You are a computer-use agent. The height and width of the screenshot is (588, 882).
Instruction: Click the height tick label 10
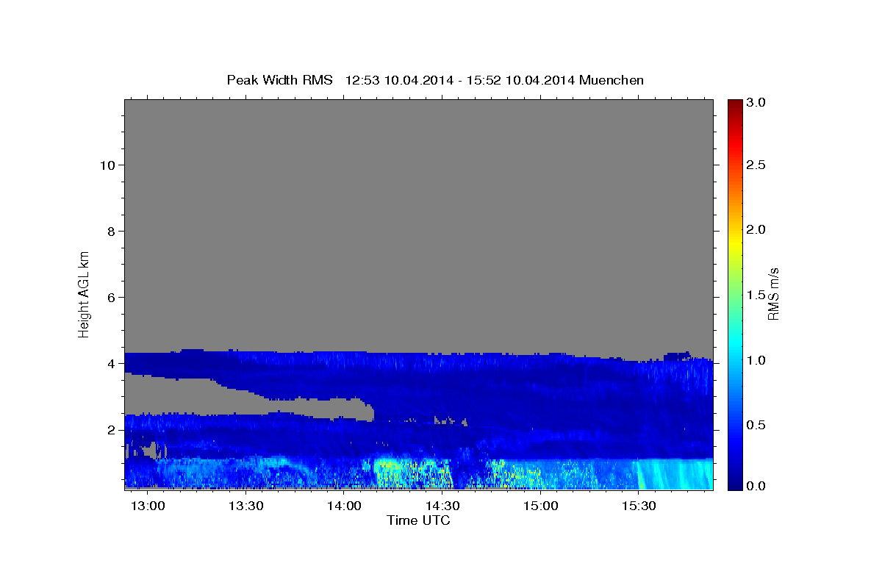pyautogui.click(x=108, y=165)
